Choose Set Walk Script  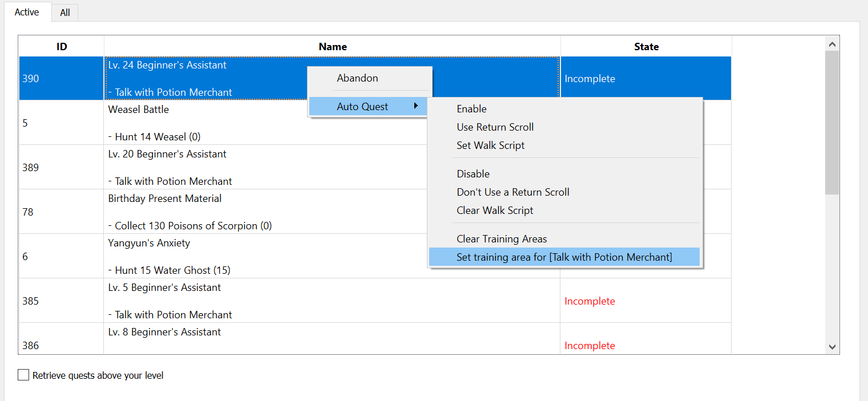coord(490,145)
